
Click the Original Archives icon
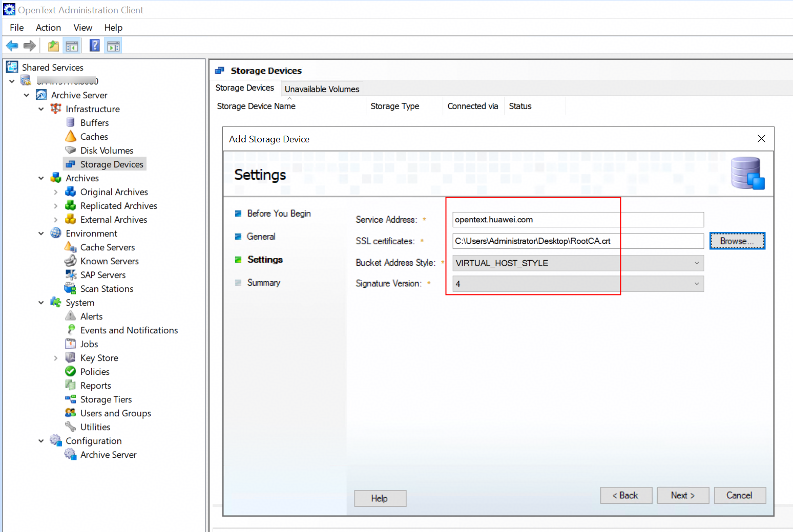pyautogui.click(x=71, y=191)
